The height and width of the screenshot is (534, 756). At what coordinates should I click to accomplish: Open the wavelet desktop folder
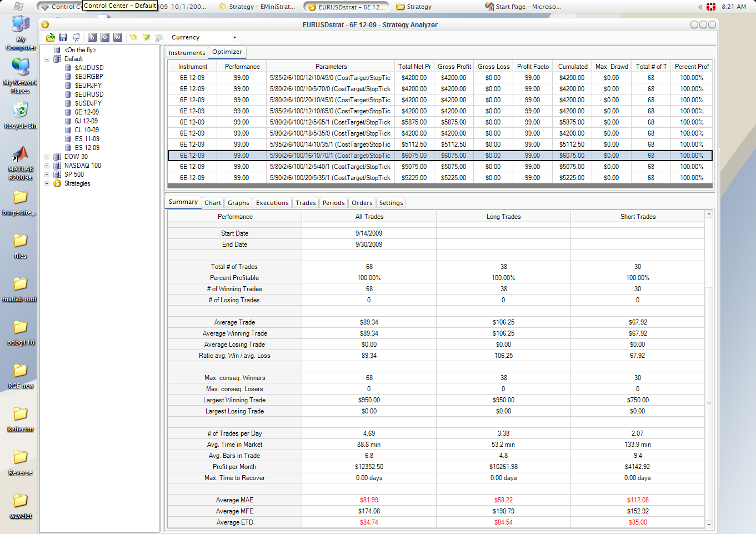pyautogui.click(x=21, y=506)
